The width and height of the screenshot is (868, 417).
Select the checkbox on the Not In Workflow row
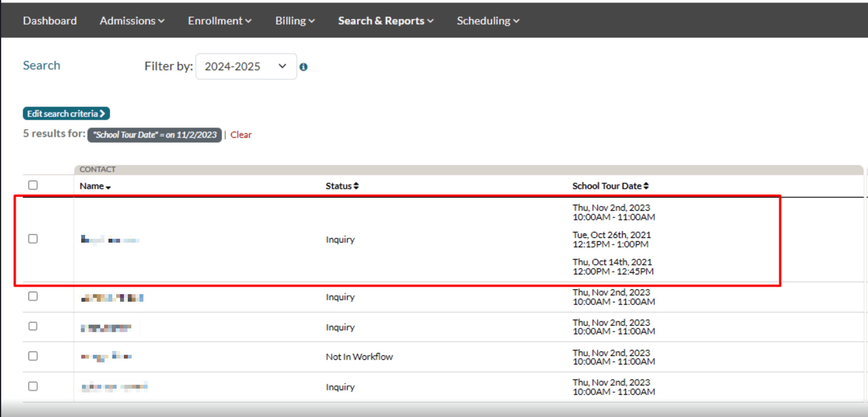33,356
